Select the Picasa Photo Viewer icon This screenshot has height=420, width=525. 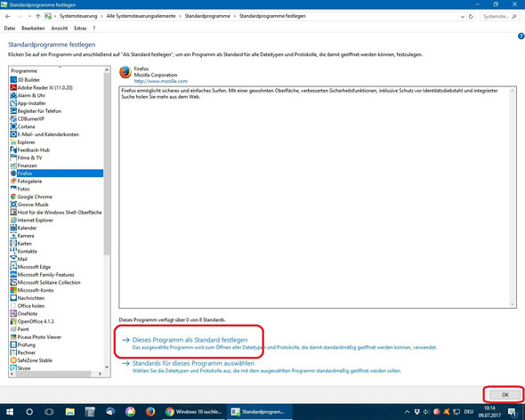click(x=13, y=337)
